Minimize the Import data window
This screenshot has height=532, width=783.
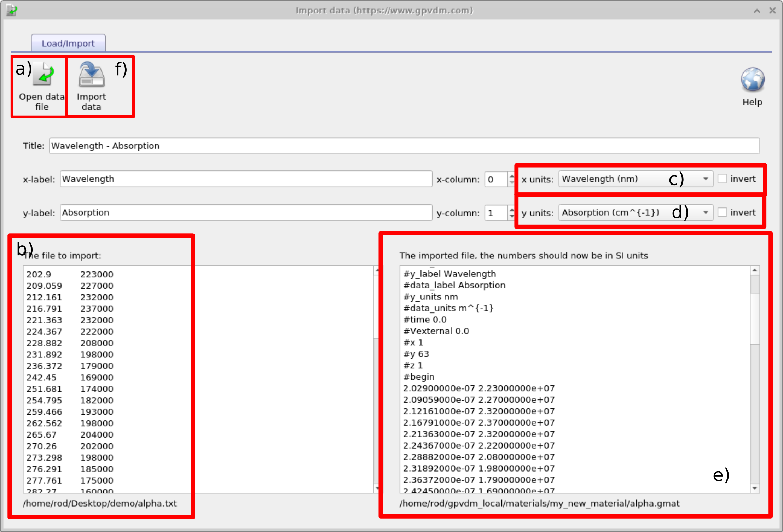tap(756, 11)
